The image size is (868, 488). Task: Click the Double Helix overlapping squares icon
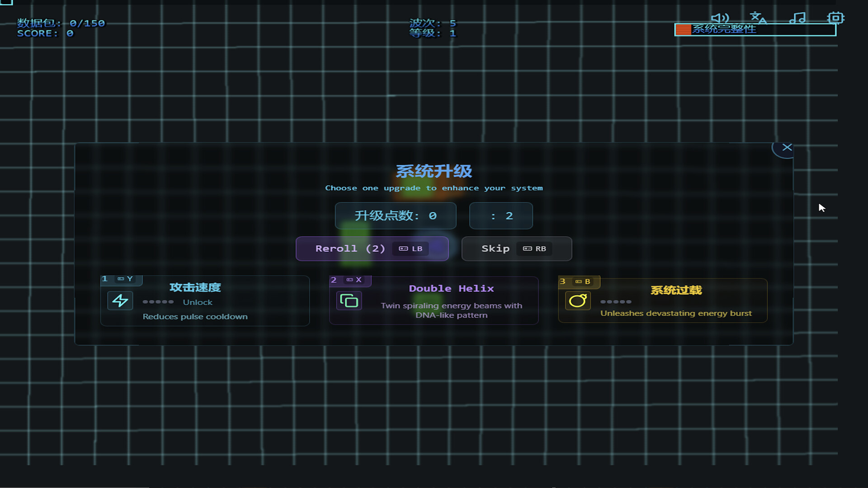point(349,301)
